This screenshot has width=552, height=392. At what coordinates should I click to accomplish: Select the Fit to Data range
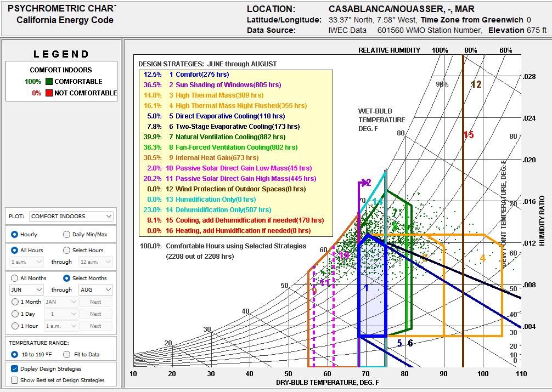click(66, 354)
